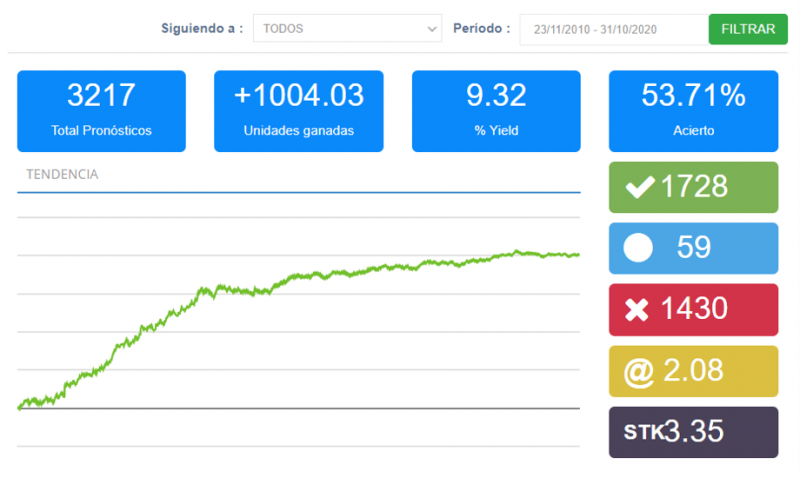Click the Período label

coord(482,29)
